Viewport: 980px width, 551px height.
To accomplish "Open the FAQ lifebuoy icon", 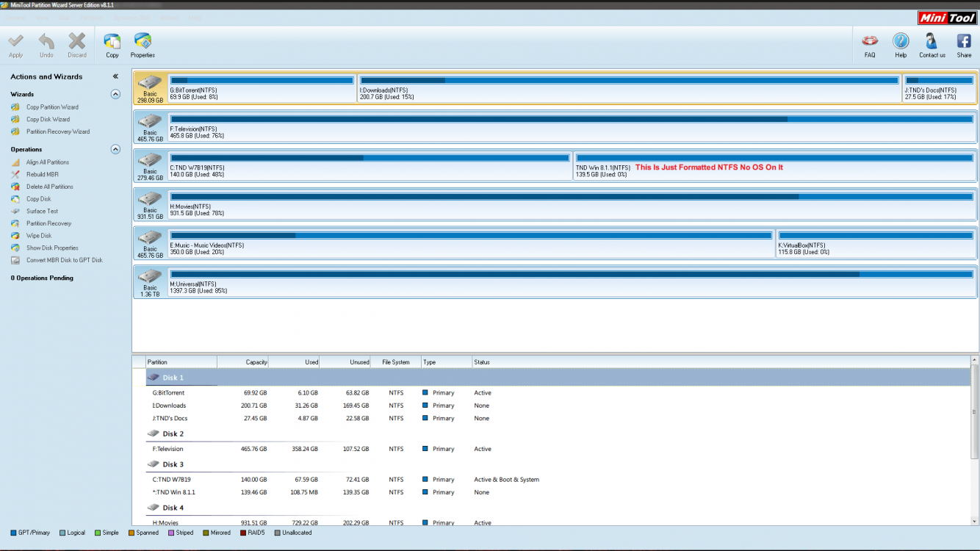I will (x=870, y=45).
